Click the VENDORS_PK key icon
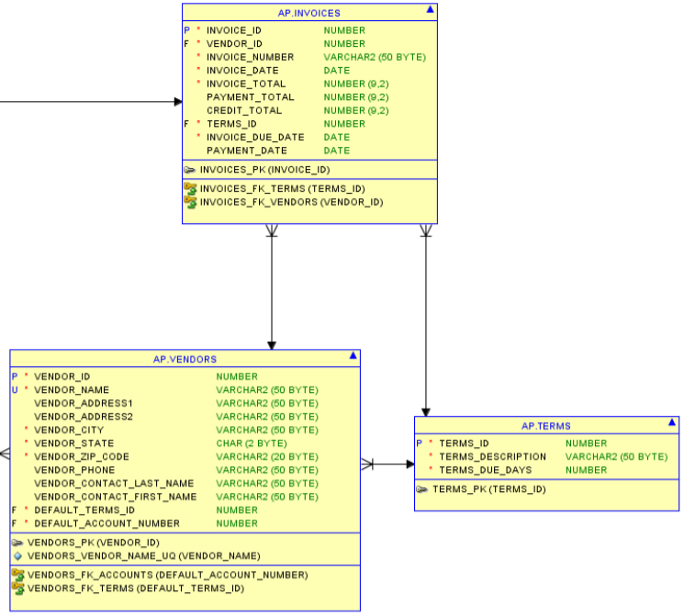The image size is (684, 616). click(x=17, y=543)
